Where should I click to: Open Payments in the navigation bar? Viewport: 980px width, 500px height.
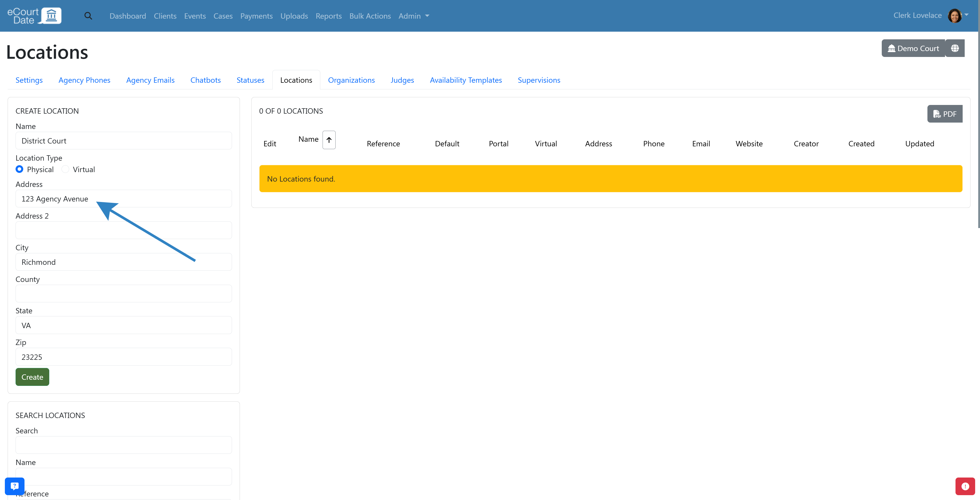point(256,16)
